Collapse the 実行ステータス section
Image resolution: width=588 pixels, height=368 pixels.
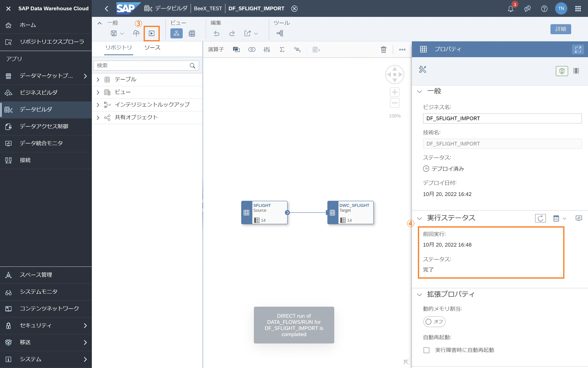pyautogui.click(x=419, y=218)
